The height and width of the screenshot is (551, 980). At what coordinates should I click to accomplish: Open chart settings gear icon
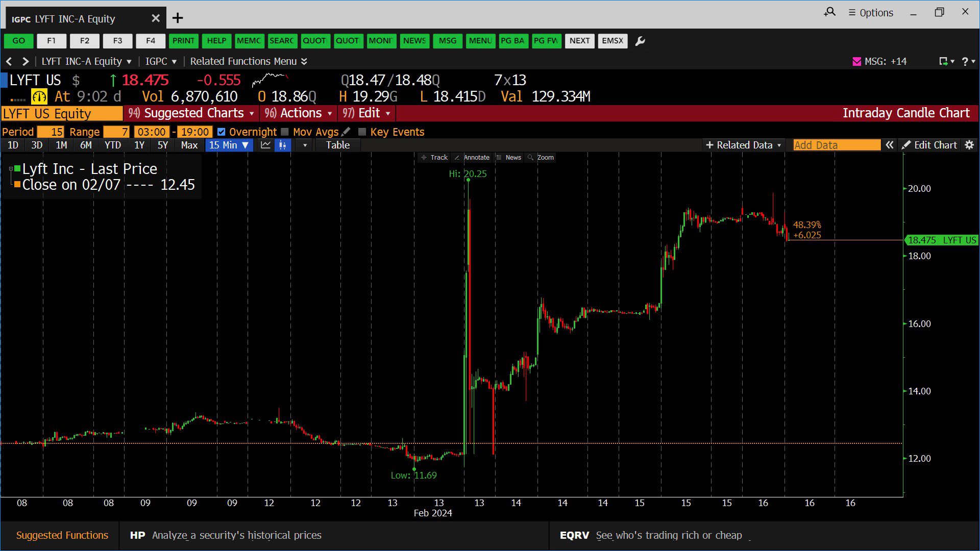(x=969, y=145)
